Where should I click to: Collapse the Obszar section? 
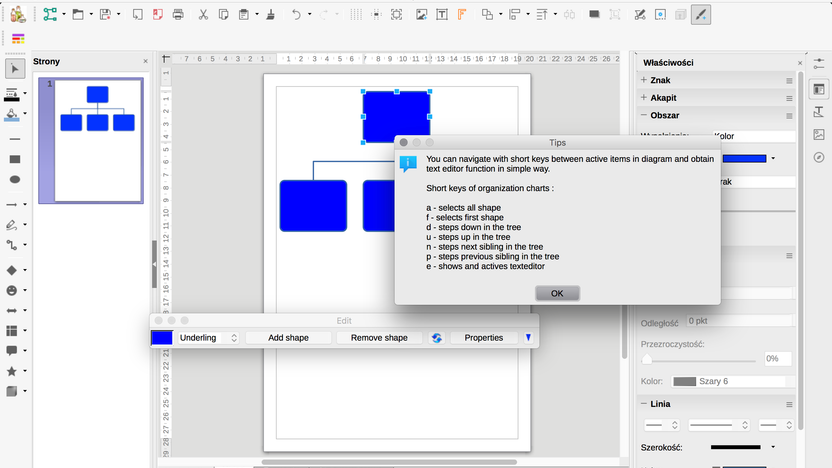pyautogui.click(x=644, y=115)
